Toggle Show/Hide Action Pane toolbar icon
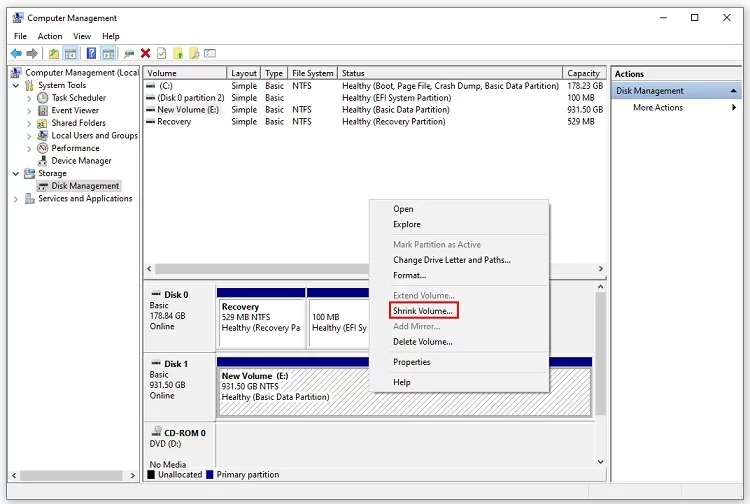The height and width of the screenshot is (504, 750). 109,54
